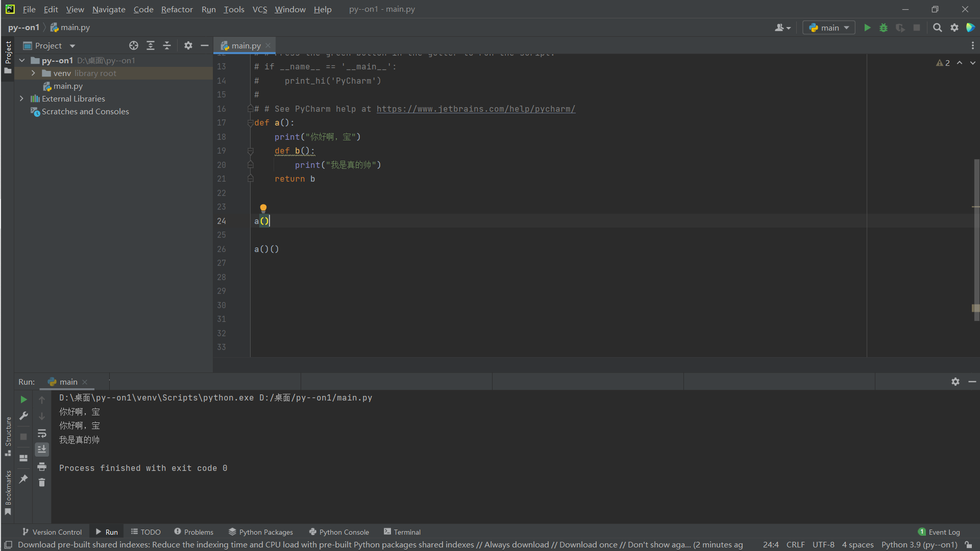980x551 pixels.
Task: Click the trash icon to clear console output
Action: pos(42,482)
